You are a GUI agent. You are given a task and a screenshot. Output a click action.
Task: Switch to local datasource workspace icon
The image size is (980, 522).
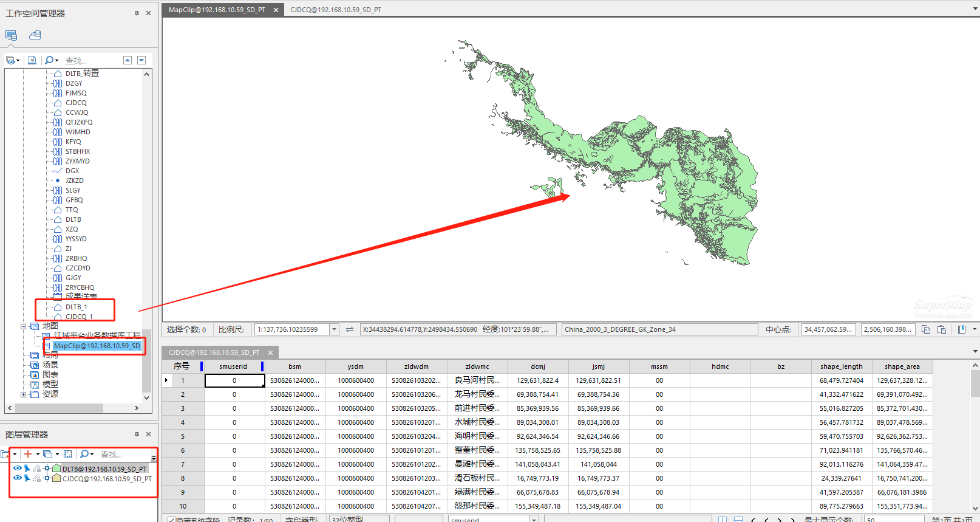[11, 35]
